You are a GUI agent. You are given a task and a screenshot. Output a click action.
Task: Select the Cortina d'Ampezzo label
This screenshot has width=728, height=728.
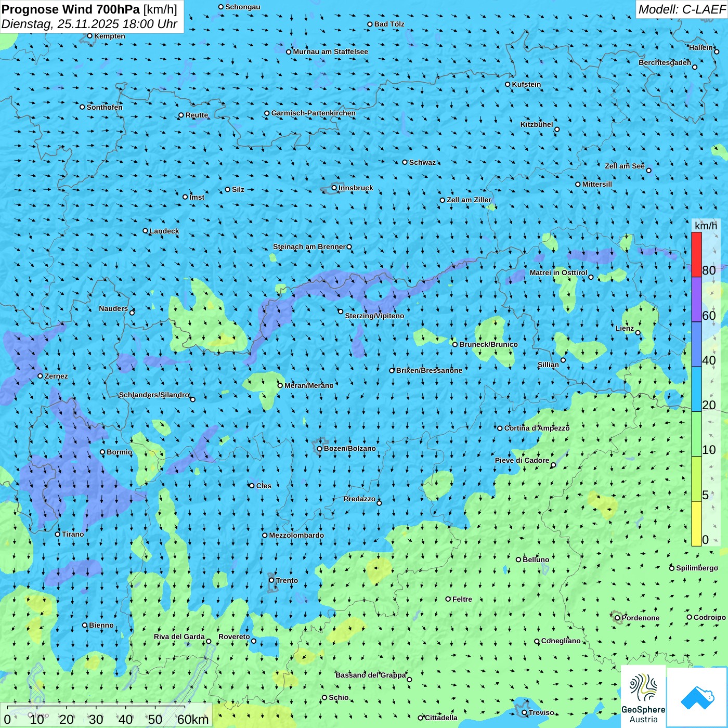pyautogui.click(x=537, y=428)
